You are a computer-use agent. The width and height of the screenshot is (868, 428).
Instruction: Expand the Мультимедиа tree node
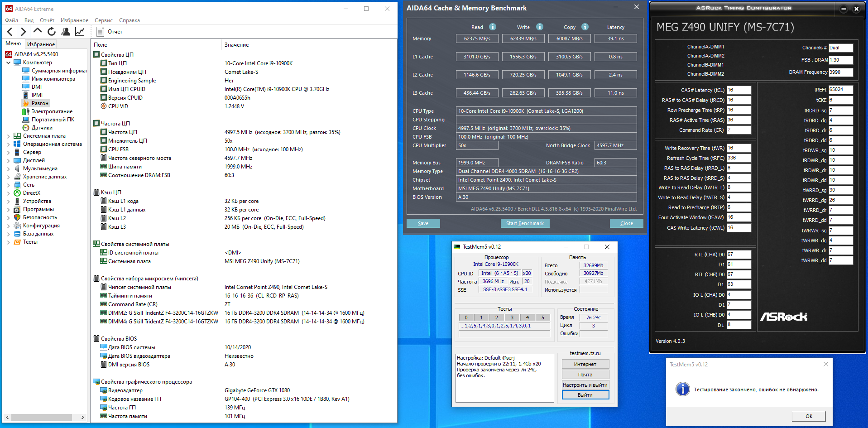point(8,168)
